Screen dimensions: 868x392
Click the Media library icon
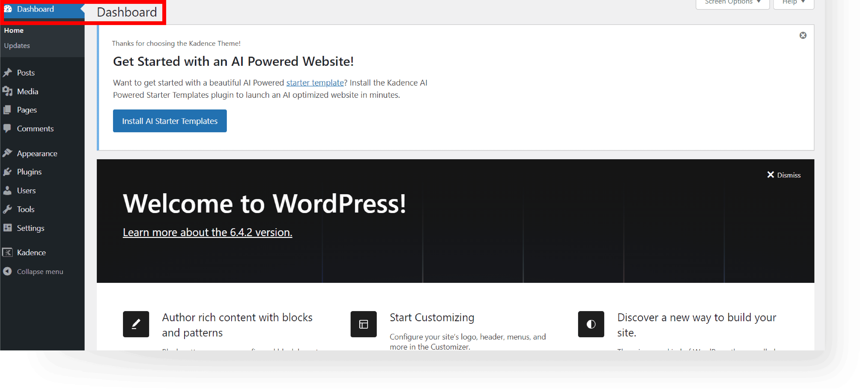click(7, 91)
